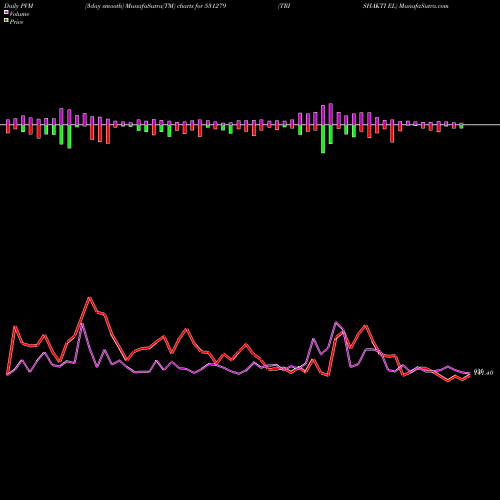Screen dimensions: 500x500
Task: Click the 'SHAKTI EL) MunafaSutra.com' text
Action: (406, 6)
